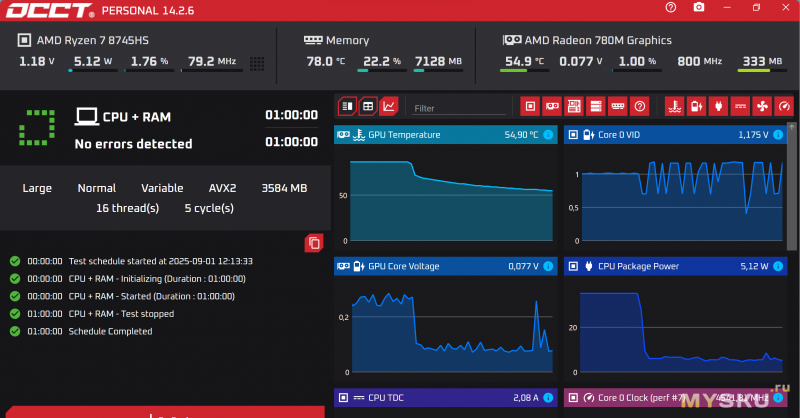
Task: Toggle the GPU sensor filter icon
Action: pos(552,106)
